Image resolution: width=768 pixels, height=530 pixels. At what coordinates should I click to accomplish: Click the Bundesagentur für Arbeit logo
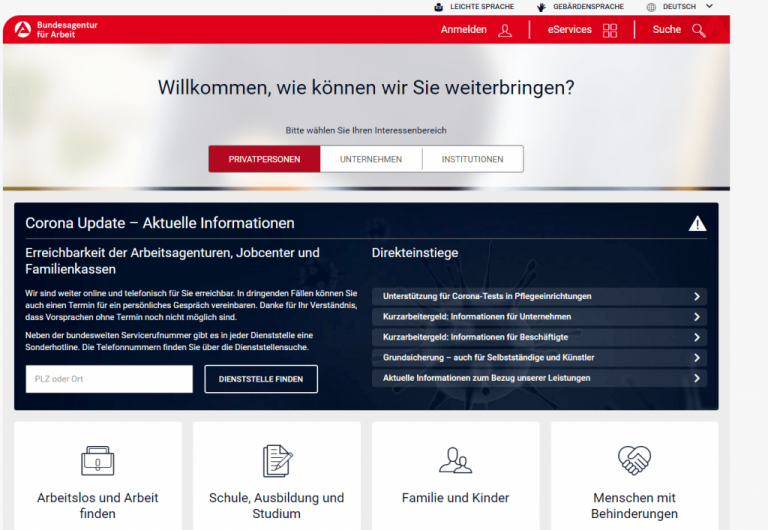tap(55, 29)
